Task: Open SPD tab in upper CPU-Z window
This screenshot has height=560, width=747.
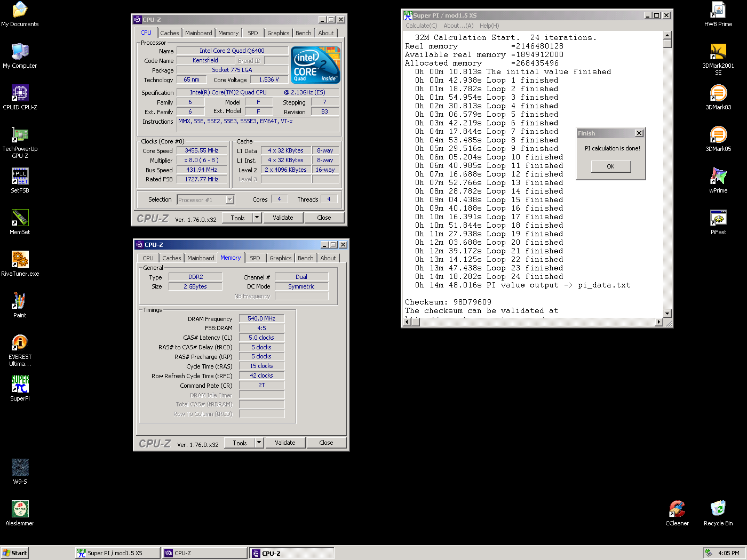Action: pyautogui.click(x=253, y=33)
